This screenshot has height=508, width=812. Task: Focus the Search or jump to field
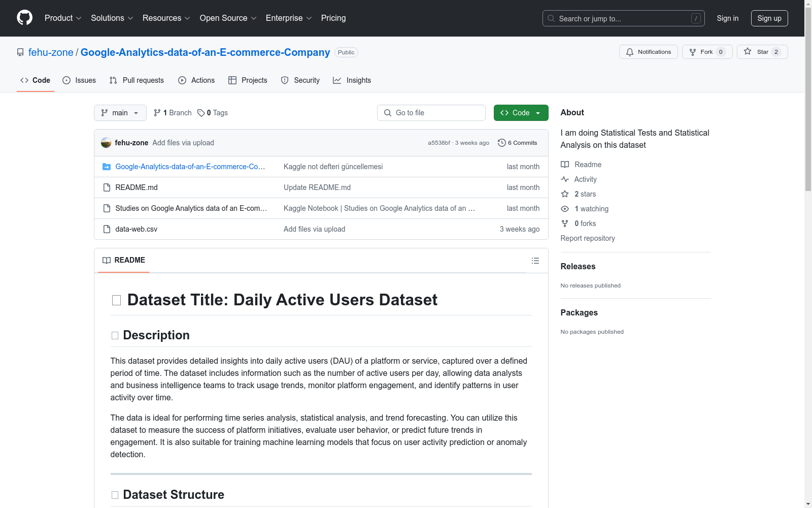[623, 18]
